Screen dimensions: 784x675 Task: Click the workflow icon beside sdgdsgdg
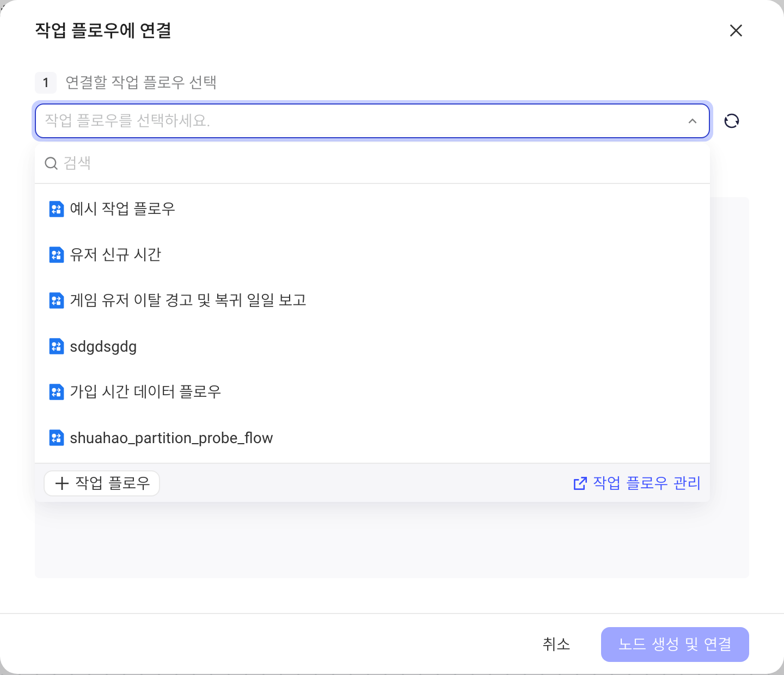[57, 346]
